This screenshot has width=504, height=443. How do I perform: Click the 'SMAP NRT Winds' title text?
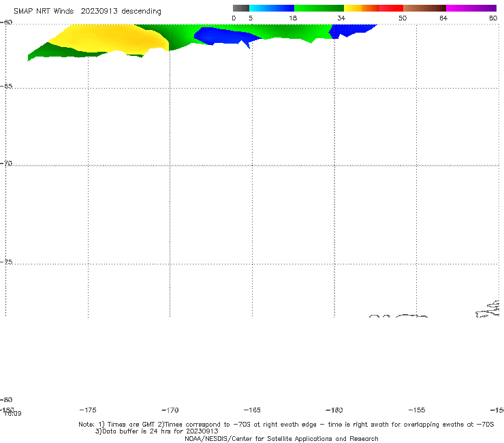44,11
